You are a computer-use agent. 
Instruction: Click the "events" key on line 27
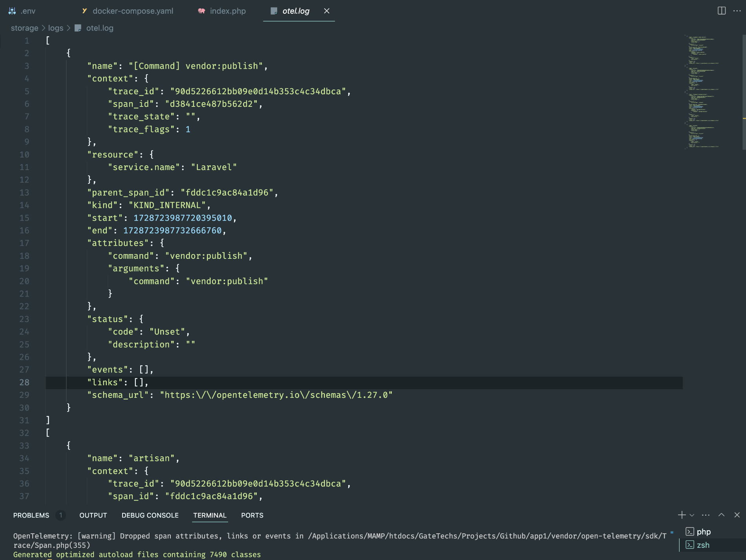tap(108, 370)
